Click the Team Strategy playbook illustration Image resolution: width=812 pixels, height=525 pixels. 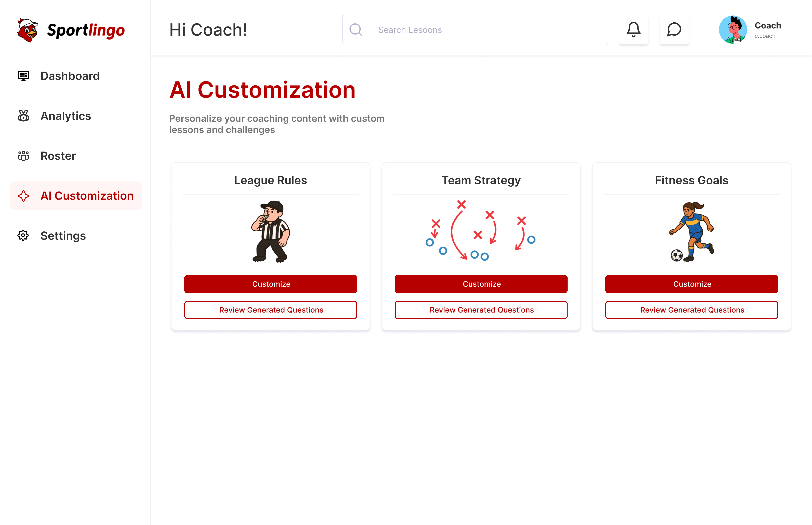coord(481,231)
